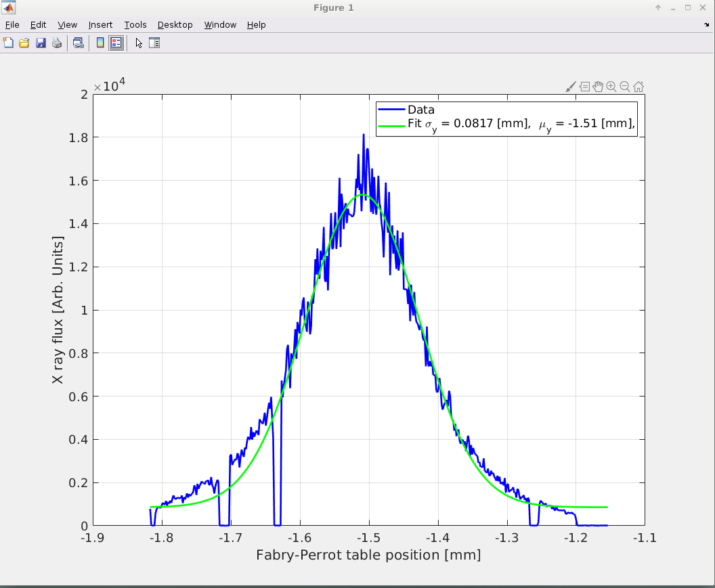
Task: Enable the Zoom In magnifier tool
Action: tap(611, 87)
